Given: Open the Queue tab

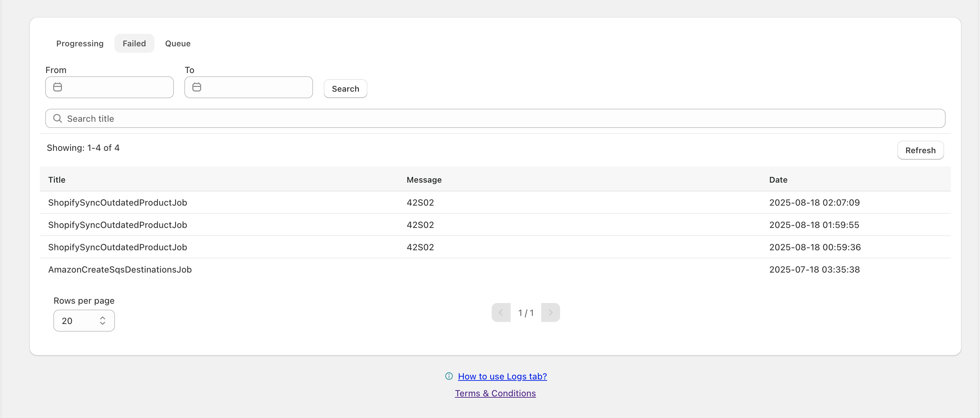Looking at the screenshot, I should [178, 43].
